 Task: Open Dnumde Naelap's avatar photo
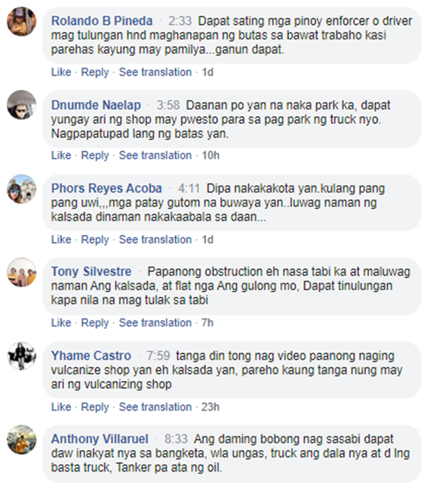[22, 105]
